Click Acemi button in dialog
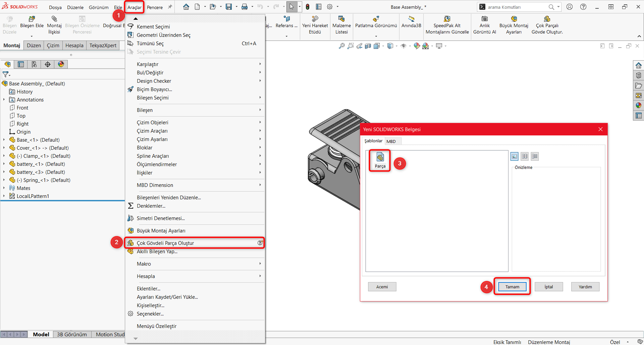Image resolution: width=644 pixels, height=345 pixels. (x=382, y=287)
